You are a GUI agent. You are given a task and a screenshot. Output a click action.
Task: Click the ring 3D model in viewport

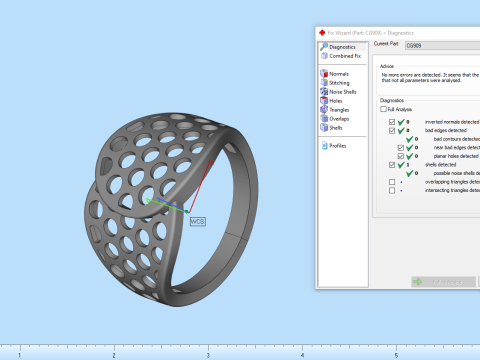[x=171, y=209]
